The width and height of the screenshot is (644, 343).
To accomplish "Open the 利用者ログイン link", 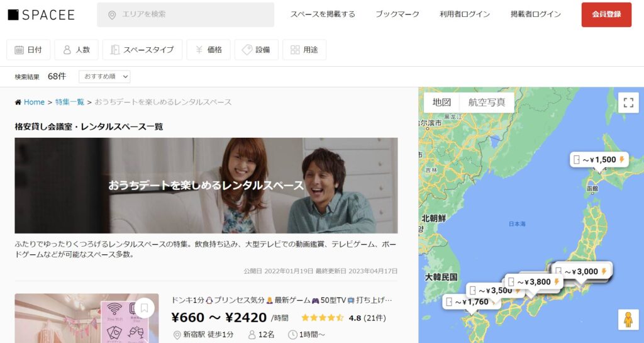I will 465,14.
